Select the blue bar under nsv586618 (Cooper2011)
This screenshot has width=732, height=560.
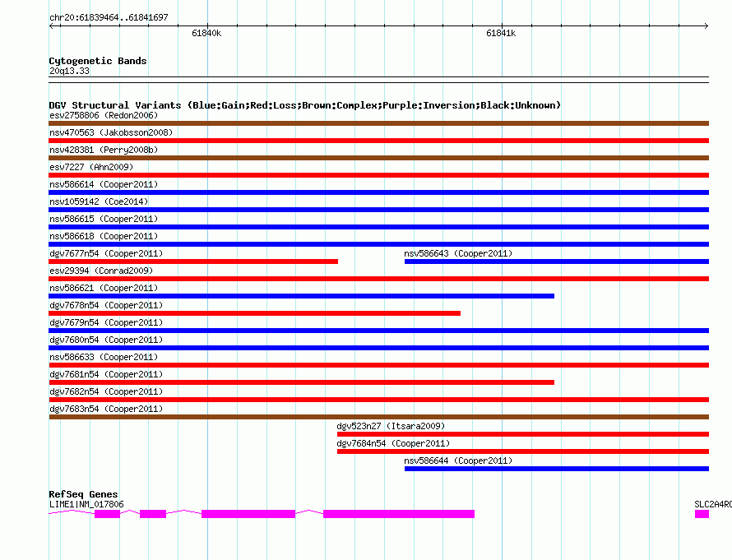tap(378, 244)
